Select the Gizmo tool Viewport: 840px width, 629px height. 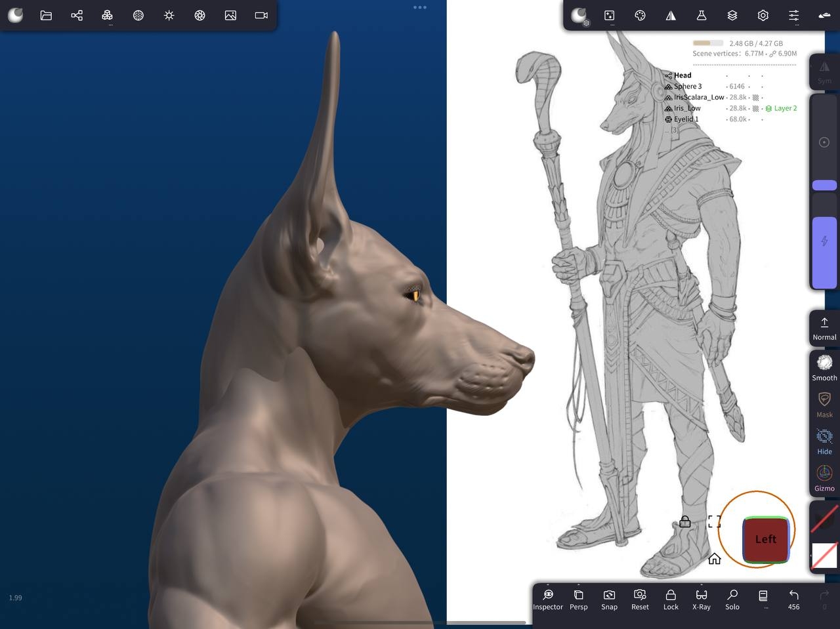pyautogui.click(x=824, y=478)
